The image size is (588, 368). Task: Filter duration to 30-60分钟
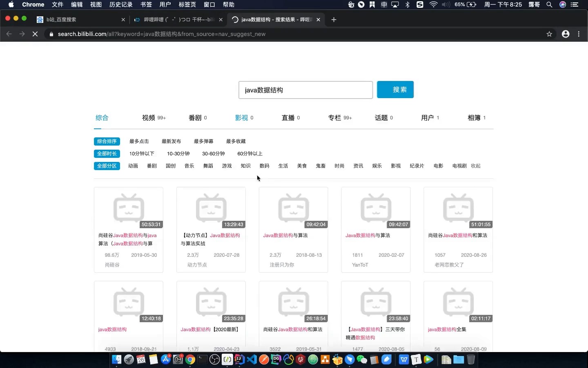[x=213, y=154]
